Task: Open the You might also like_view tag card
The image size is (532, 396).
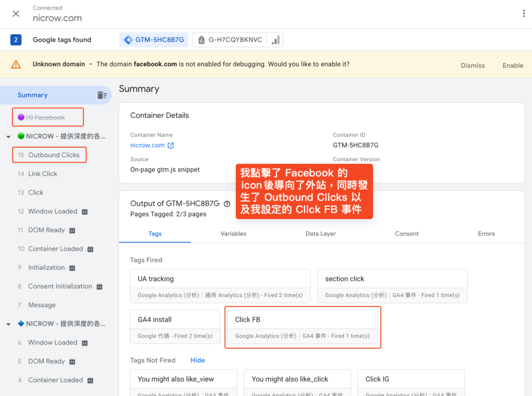Action: click(x=183, y=383)
